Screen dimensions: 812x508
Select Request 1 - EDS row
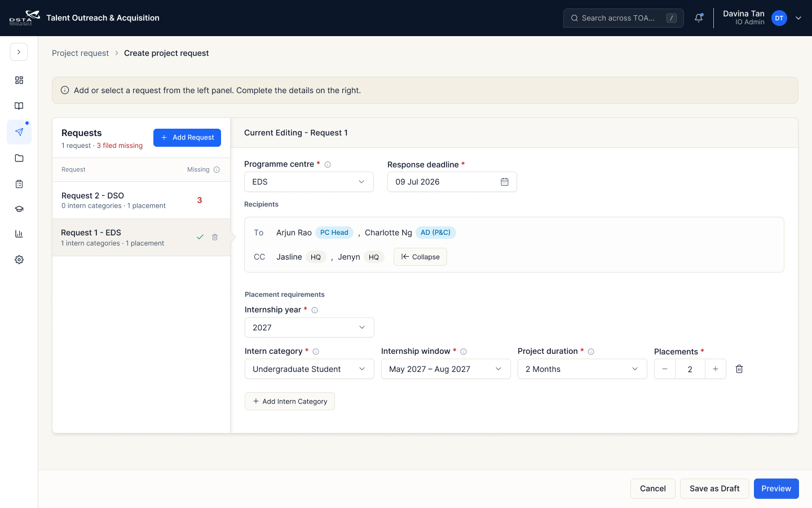click(x=141, y=238)
